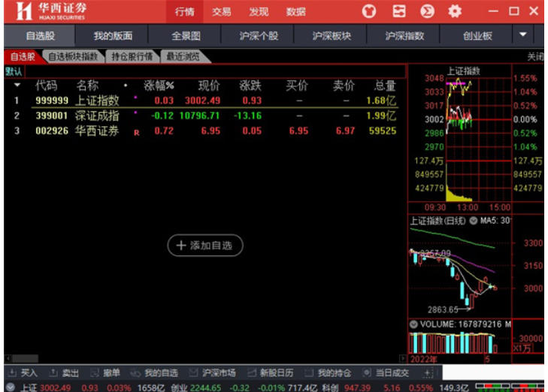Open the dropdown arrow after 创业板
Image resolution: width=548 pixels, height=392 pixels.
523,35
